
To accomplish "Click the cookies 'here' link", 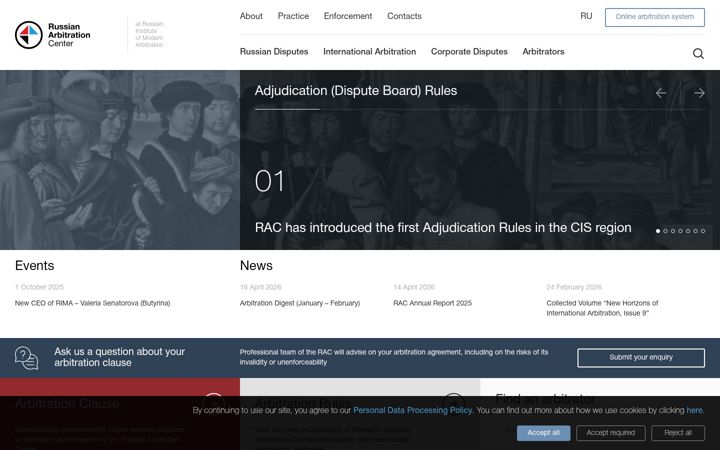I will click(x=694, y=411).
